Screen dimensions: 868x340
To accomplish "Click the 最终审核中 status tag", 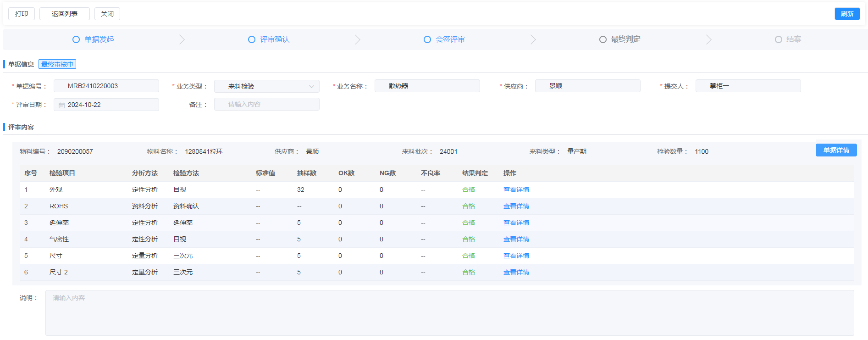I will 57,64.
